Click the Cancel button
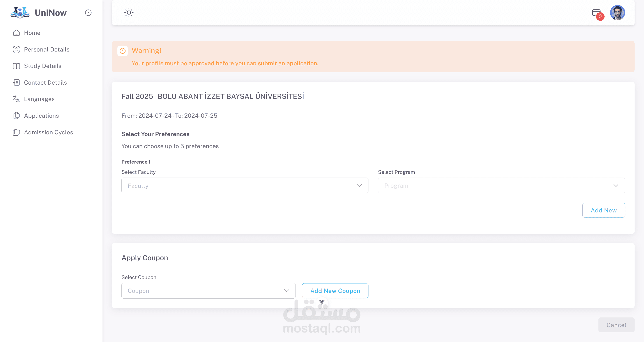Viewport: 644px width, 342px height. 616,325
